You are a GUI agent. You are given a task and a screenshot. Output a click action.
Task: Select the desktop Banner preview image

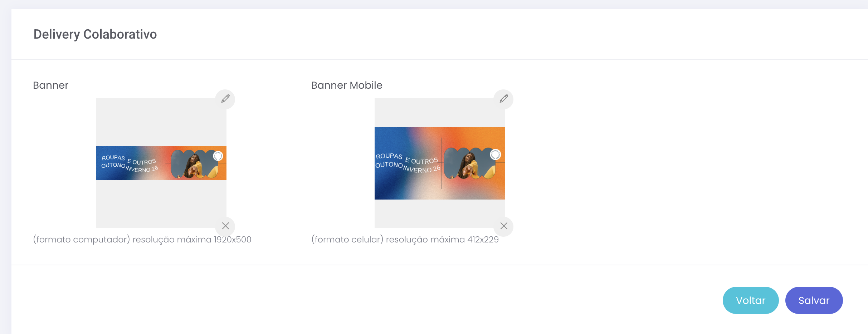[161, 163]
